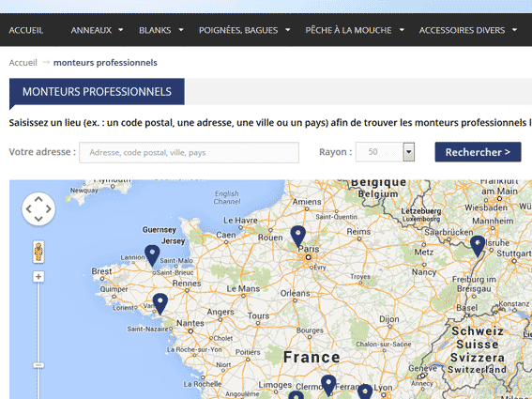Select the MONTEURS PROFESSIONNELS tab header
Image resolution: width=532 pixels, height=399 pixels.
pyautogui.click(x=97, y=92)
